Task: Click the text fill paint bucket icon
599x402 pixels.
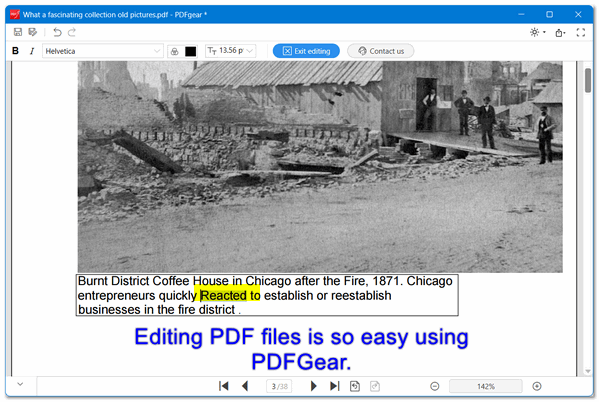Action: (175, 51)
